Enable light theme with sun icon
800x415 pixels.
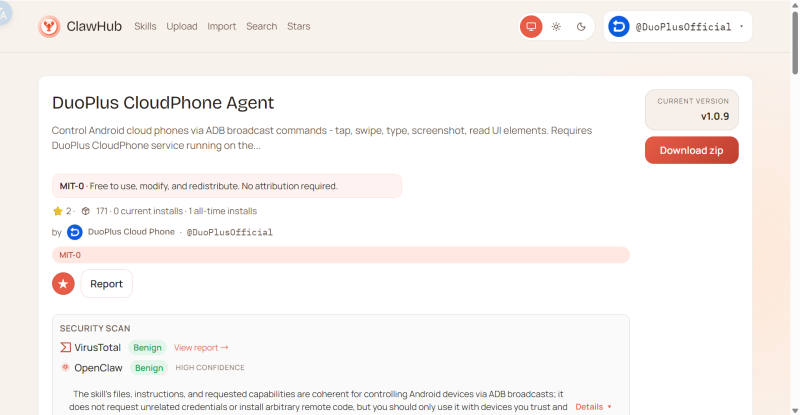556,27
